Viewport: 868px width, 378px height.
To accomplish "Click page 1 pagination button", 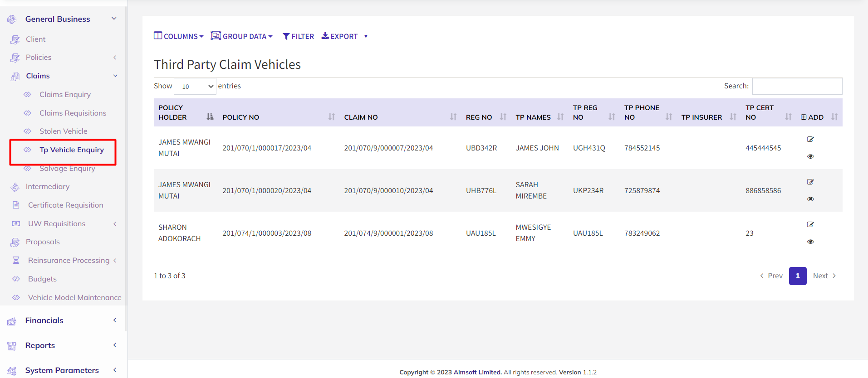I will point(797,276).
